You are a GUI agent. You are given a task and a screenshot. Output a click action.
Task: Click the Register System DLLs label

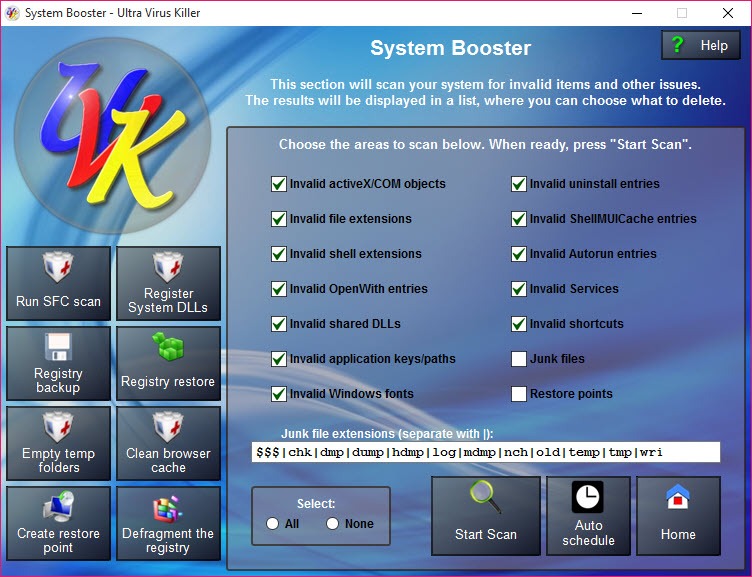click(168, 300)
